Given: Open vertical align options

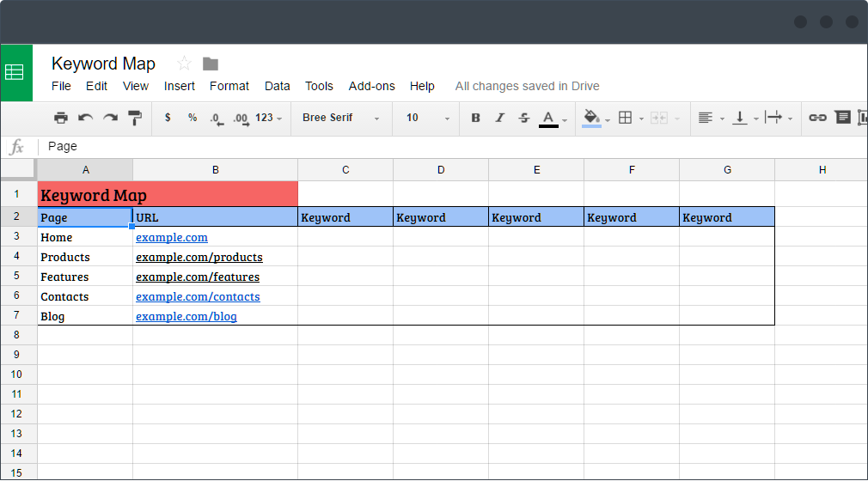Looking at the screenshot, I should 740,118.
